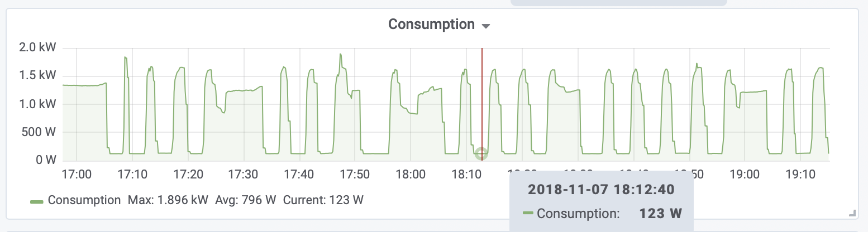868x232 pixels.
Task: Open the Consumption panel title menu
Action: (431, 25)
